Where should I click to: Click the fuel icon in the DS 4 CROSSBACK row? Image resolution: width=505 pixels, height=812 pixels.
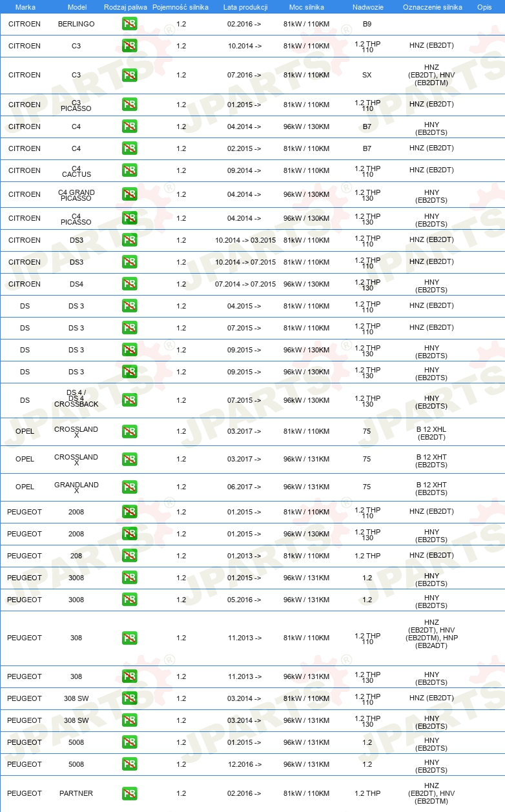[129, 401]
